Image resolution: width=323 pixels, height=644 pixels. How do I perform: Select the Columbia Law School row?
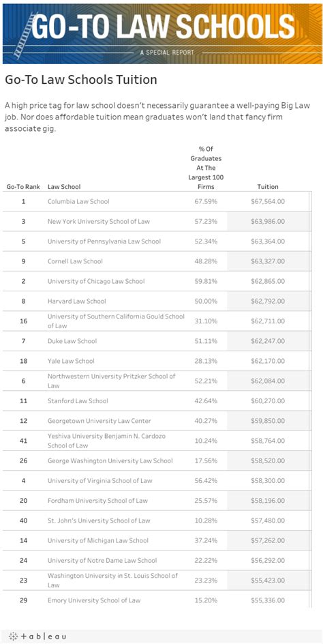tap(155, 202)
